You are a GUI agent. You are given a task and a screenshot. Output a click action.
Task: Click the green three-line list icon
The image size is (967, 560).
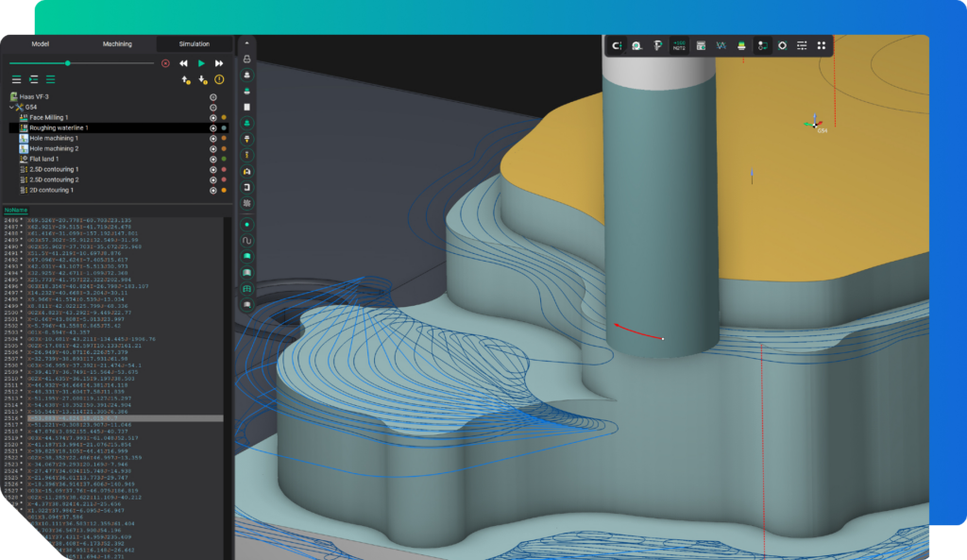[51, 79]
